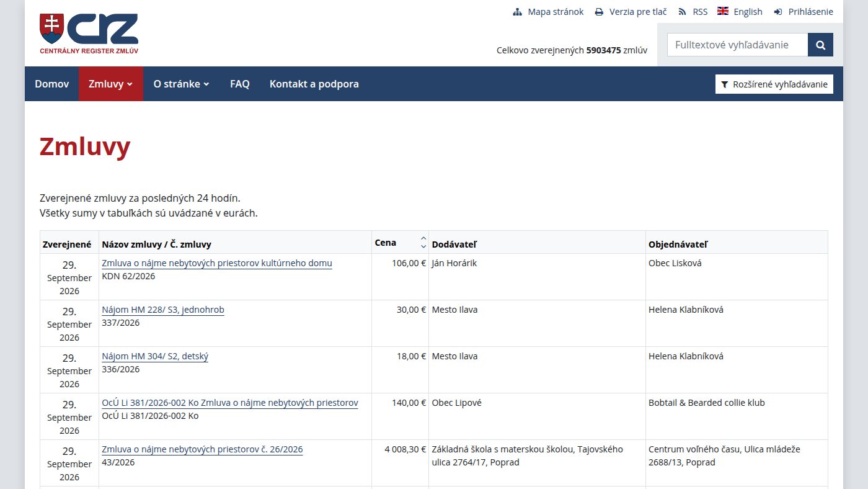The image size is (868, 489).
Task: Open contract OcÚ Li 381/2026-002 Ko Zmluva
Action: 230,403
